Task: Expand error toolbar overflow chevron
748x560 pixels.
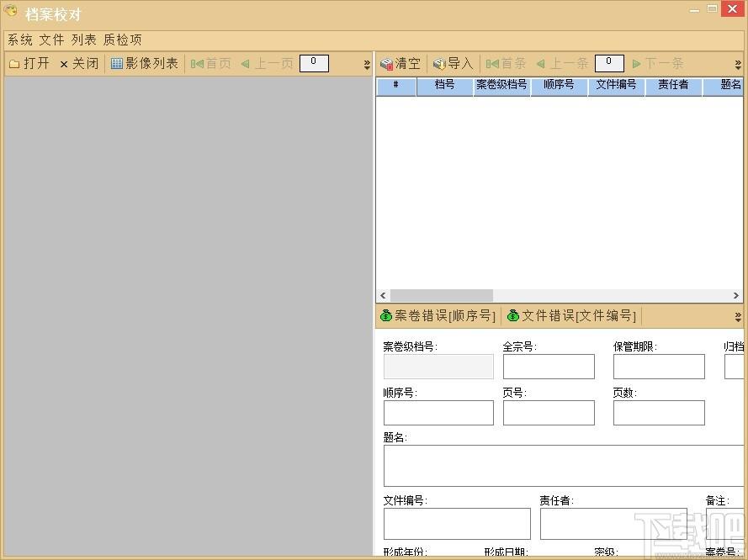Action: 738,317
